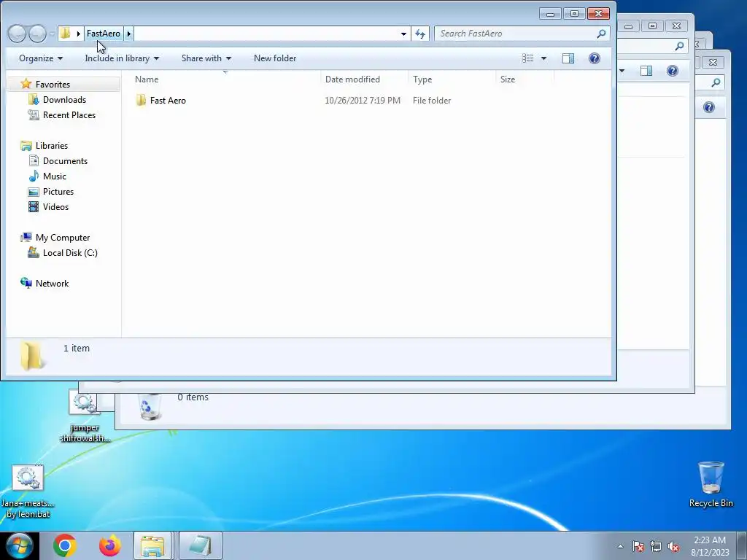Click help icon in the second window behind
747x560 pixels.
[672, 71]
